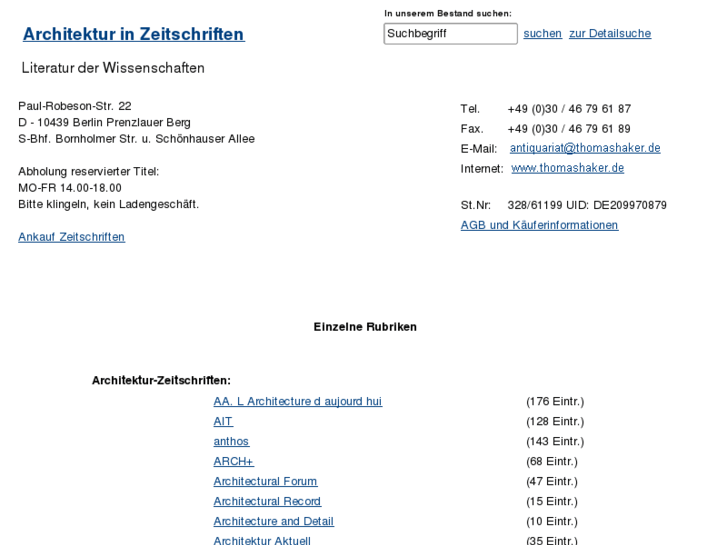Click the Paul-Robeson-Str. 22 address line

click(x=75, y=106)
